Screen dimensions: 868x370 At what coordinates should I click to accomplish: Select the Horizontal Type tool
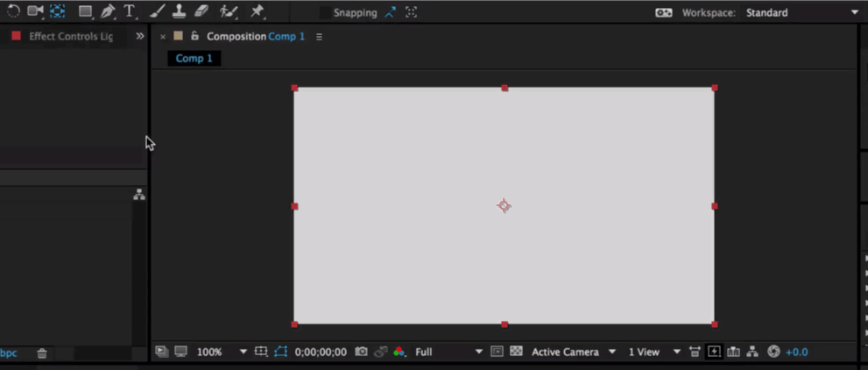[130, 11]
